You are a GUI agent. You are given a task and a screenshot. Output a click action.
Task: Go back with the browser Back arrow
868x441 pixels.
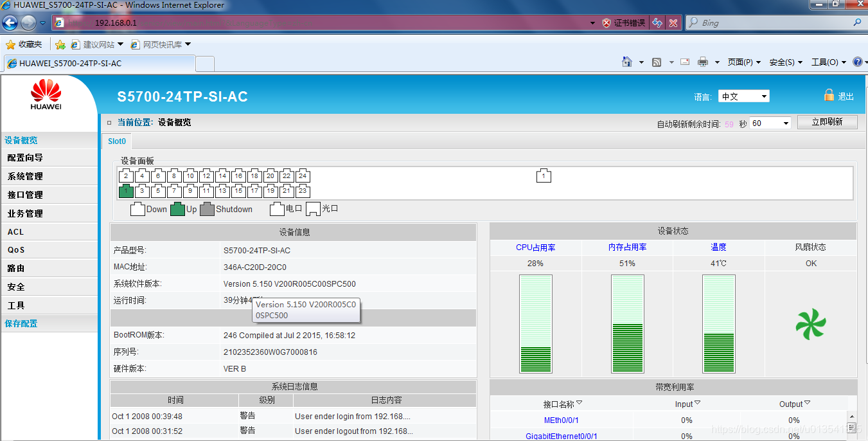coord(10,23)
